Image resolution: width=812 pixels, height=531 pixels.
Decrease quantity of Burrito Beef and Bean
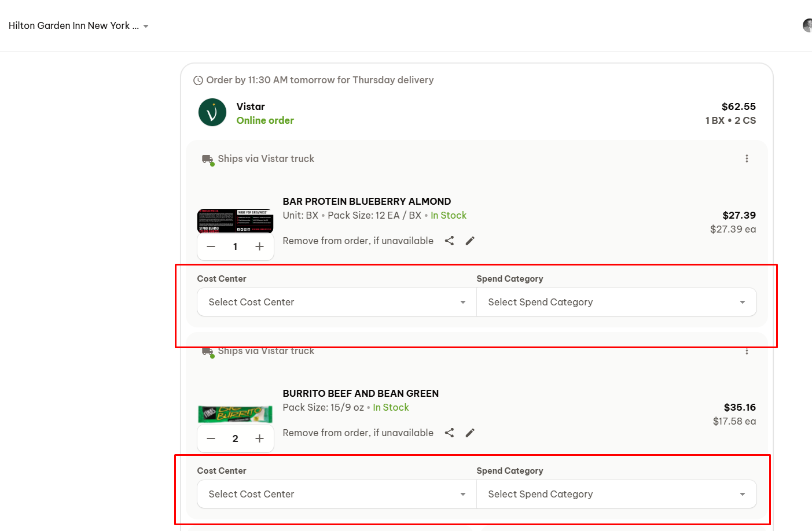pos(211,438)
